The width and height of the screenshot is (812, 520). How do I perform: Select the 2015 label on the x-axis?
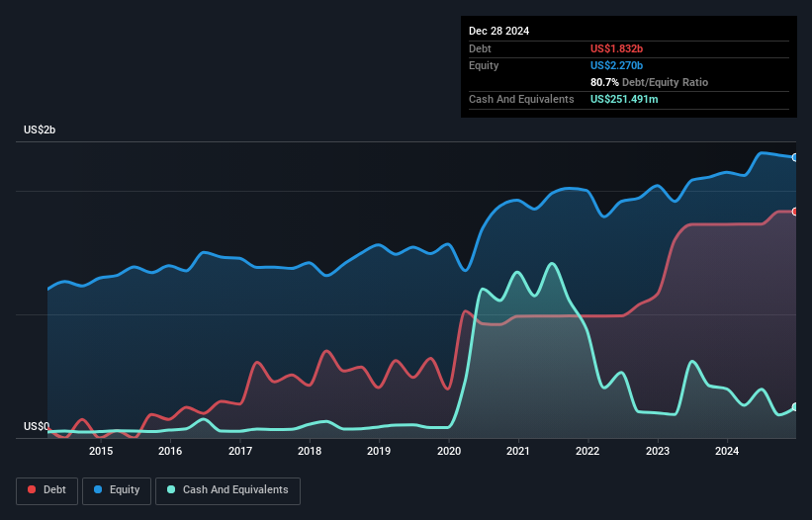[100, 452]
